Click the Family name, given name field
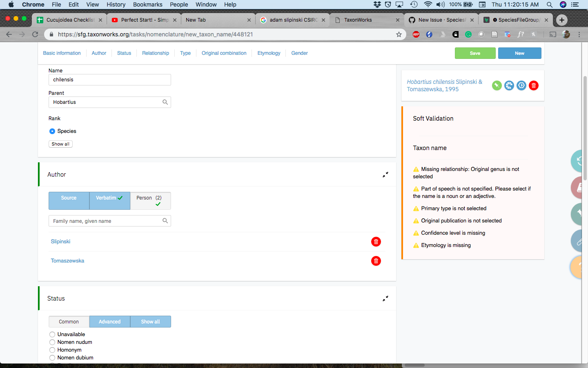The height and width of the screenshot is (368, 588). coord(109,221)
